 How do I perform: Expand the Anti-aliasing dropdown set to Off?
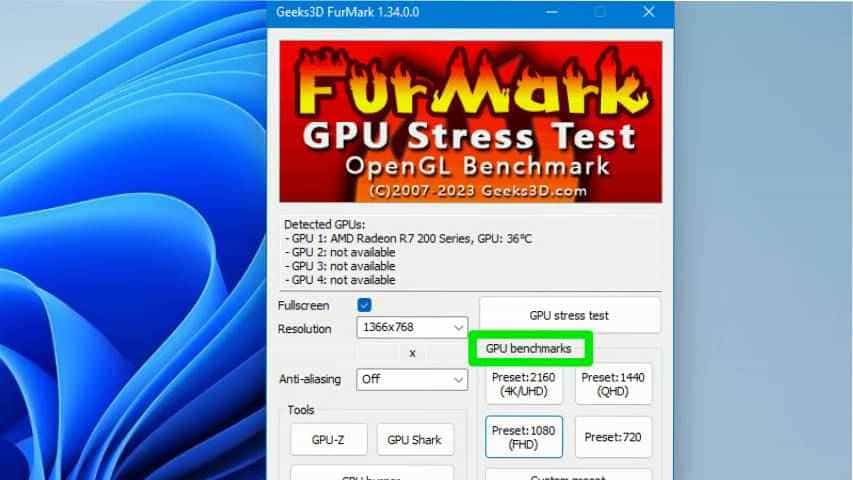412,379
